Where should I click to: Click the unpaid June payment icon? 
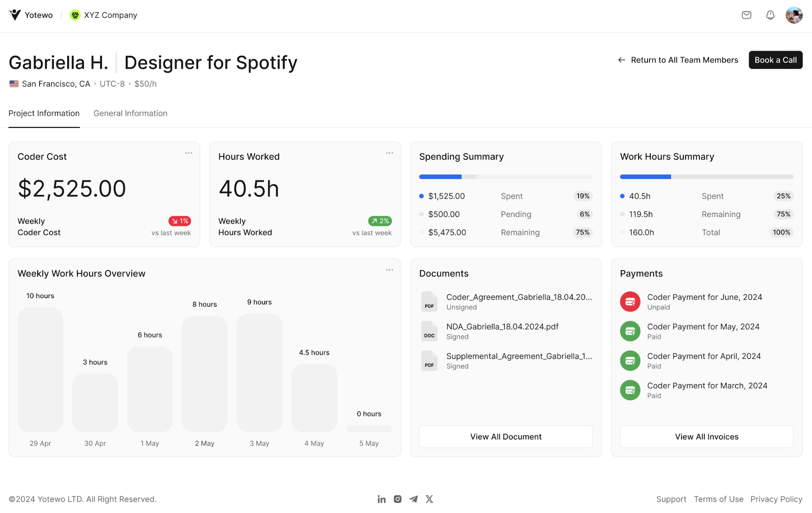point(630,301)
